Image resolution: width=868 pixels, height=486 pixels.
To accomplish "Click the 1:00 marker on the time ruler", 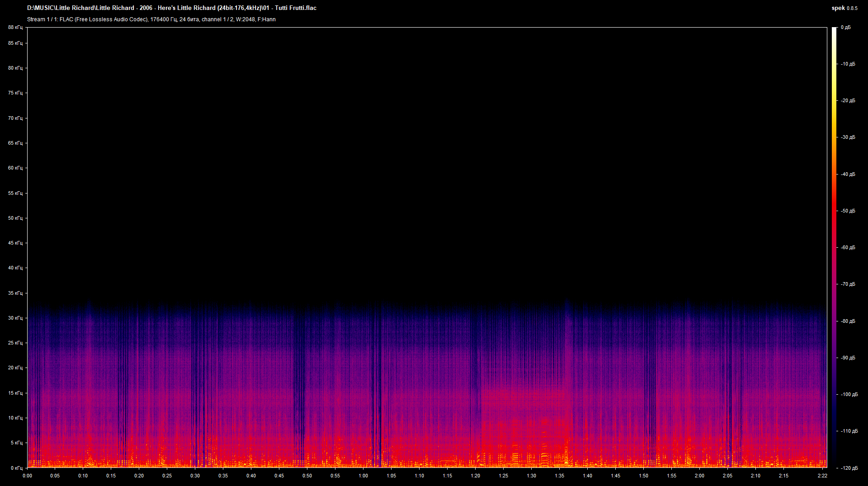I will (364, 476).
